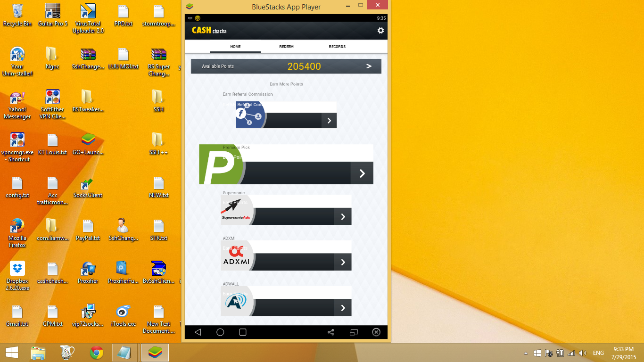Screen dimensions: 644x362
Task: Click the SupersonicAds logo
Action: pyautogui.click(x=237, y=210)
